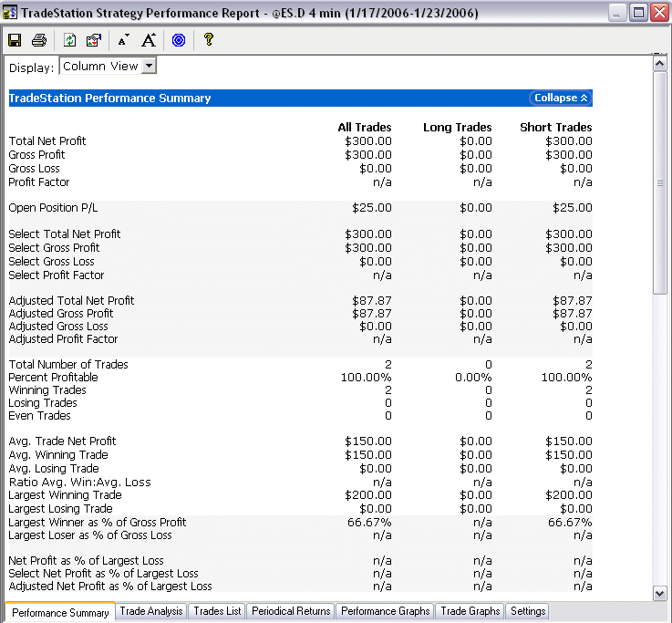This screenshot has width=672, height=623.
Task: Click the Even Trades label
Action: (39, 416)
